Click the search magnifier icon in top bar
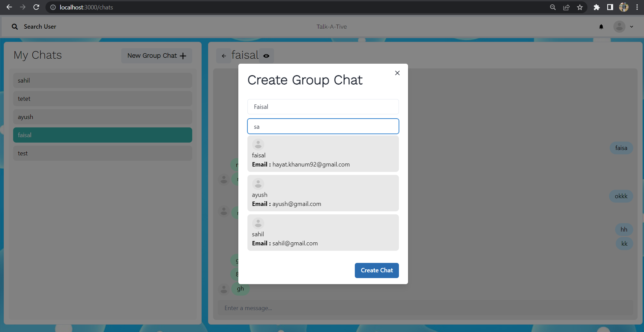Image resolution: width=644 pixels, height=332 pixels. point(15,26)
